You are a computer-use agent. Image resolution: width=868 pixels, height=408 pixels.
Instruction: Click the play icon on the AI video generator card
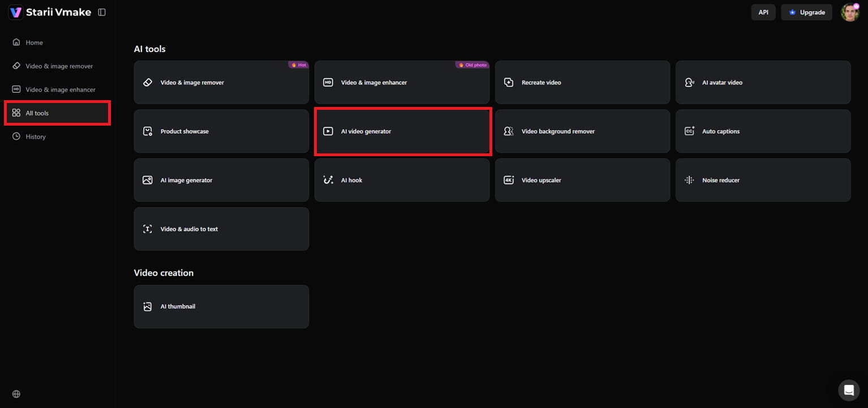[328, 131]
